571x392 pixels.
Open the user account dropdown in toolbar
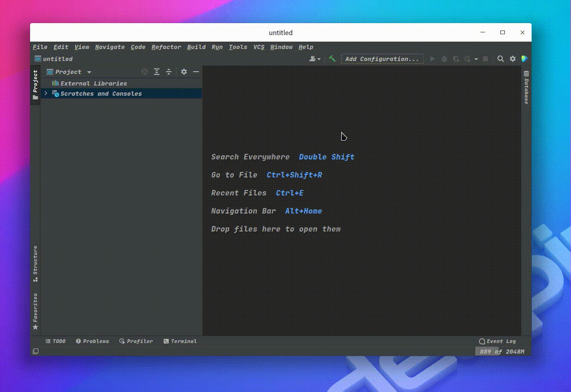coord(315,59)
